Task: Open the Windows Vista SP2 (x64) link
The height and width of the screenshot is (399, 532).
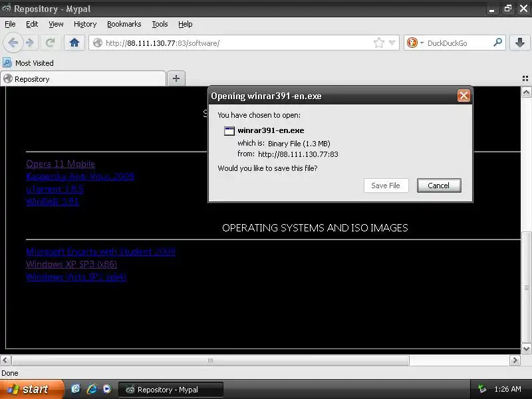Action: (x=76, y=277)
